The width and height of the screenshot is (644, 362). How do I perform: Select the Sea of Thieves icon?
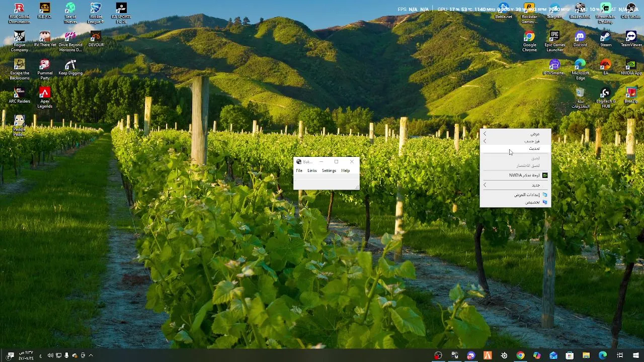tap(70, 14)
